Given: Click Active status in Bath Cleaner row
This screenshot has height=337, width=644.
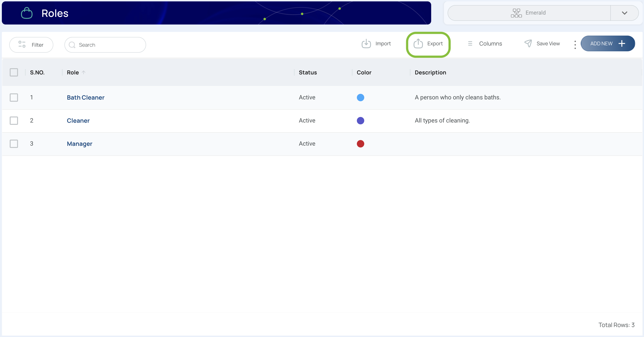Looking at the screenshot, I should coord(307,97).
